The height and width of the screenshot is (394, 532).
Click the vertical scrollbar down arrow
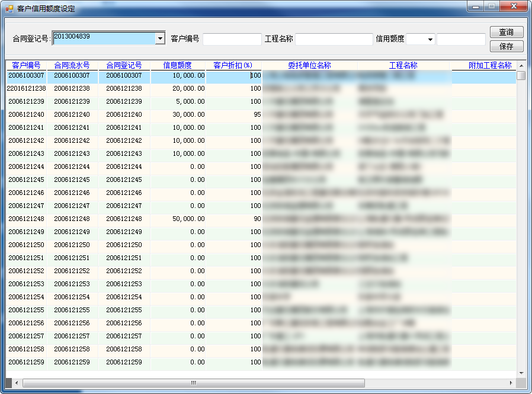point(521,373)
